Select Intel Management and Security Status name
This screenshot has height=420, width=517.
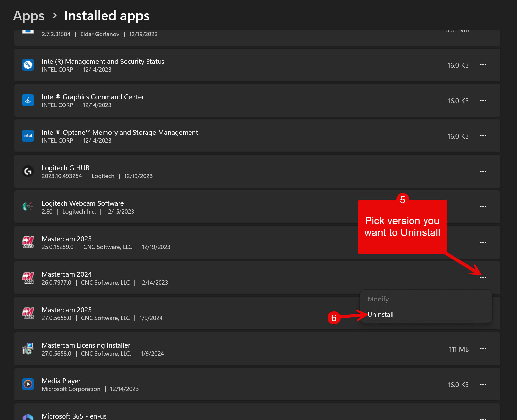[x=103, y=62]
